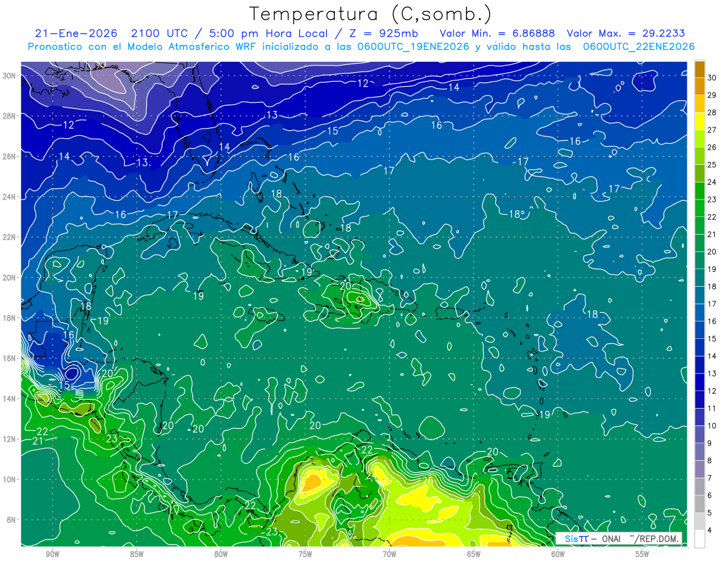
Task: Click the '14N' latitude axis label
Action: (10, 399)
